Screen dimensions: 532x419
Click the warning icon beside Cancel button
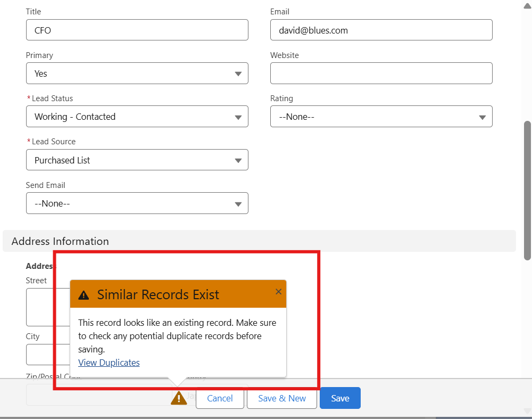(179, 398)
